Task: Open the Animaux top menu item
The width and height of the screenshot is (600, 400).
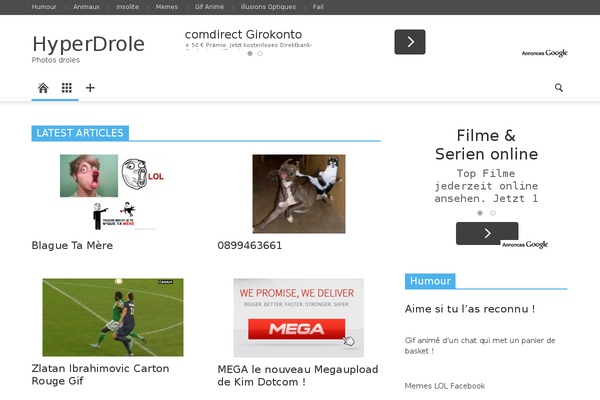Action: click(x=86, y=7)
